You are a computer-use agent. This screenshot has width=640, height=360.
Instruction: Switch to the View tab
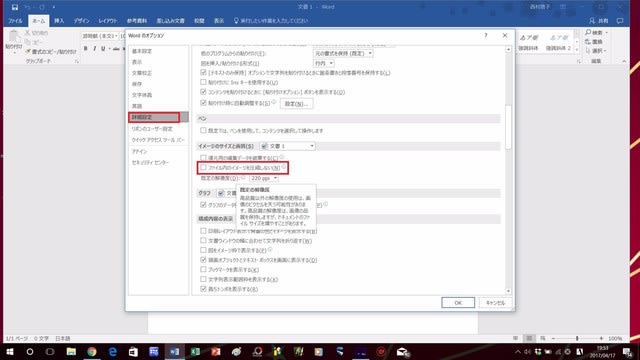pyautogui.click(x=219, y=21)
